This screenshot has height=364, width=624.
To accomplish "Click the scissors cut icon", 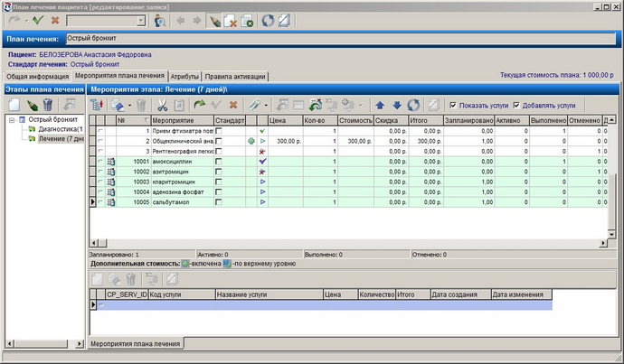I will (163, 106).
